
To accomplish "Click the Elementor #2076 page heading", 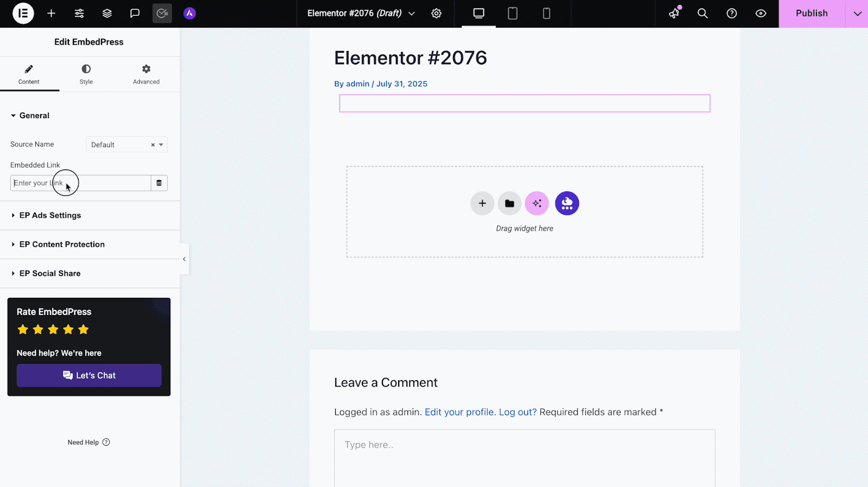I will (411, 58).
